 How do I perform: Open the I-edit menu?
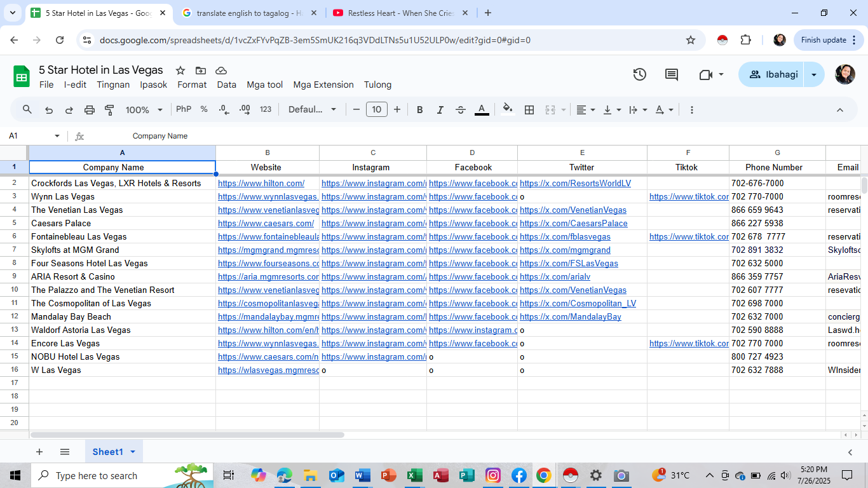tap(75, 85)
